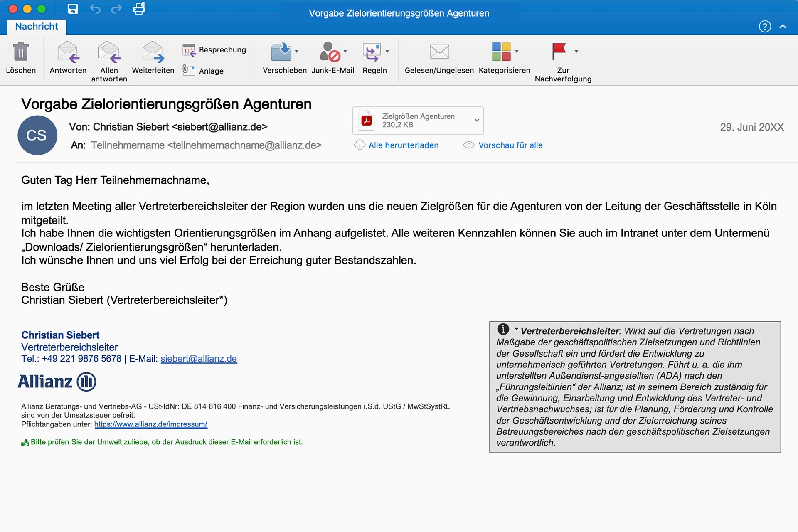Click Alle herunterladen link
The width and height of the screenshot is (798, 532).
click(403, 145)
